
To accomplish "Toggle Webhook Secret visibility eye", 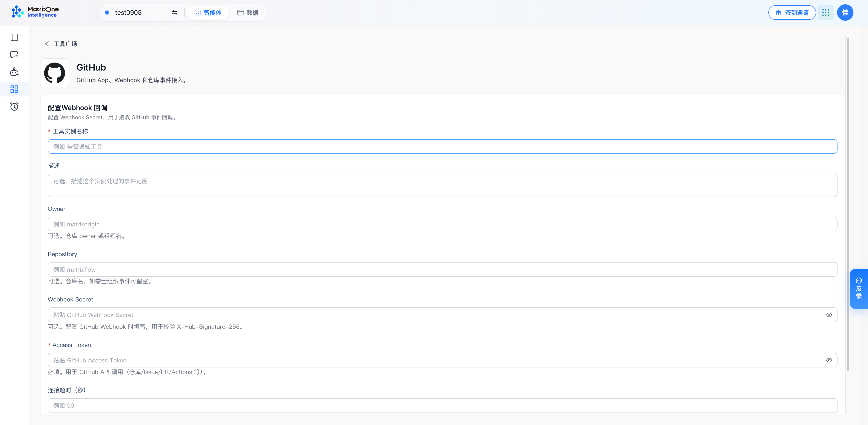I will [x=829, y=315].
